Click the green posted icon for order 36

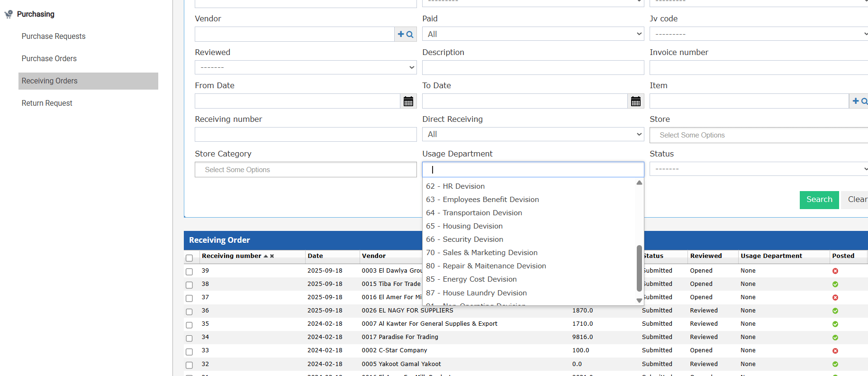click(x=835, y=311)
